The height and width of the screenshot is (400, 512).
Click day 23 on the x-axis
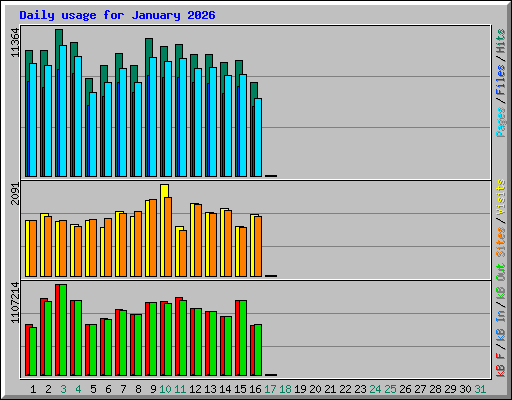click(x=360, y=389)
